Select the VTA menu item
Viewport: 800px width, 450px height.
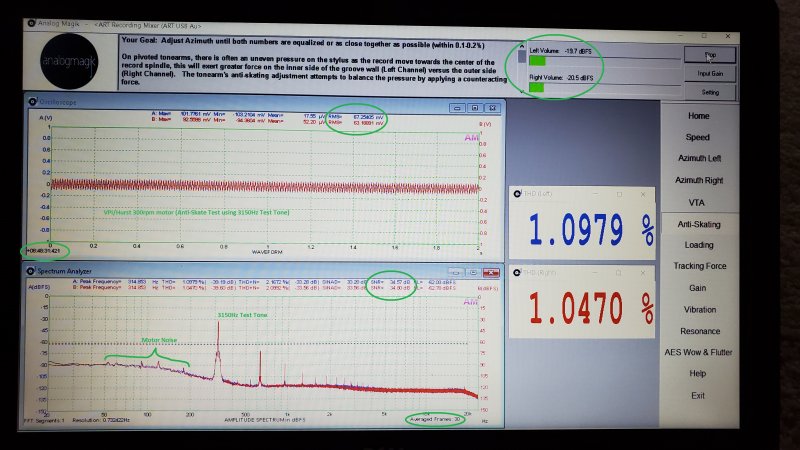pos(696,203)
